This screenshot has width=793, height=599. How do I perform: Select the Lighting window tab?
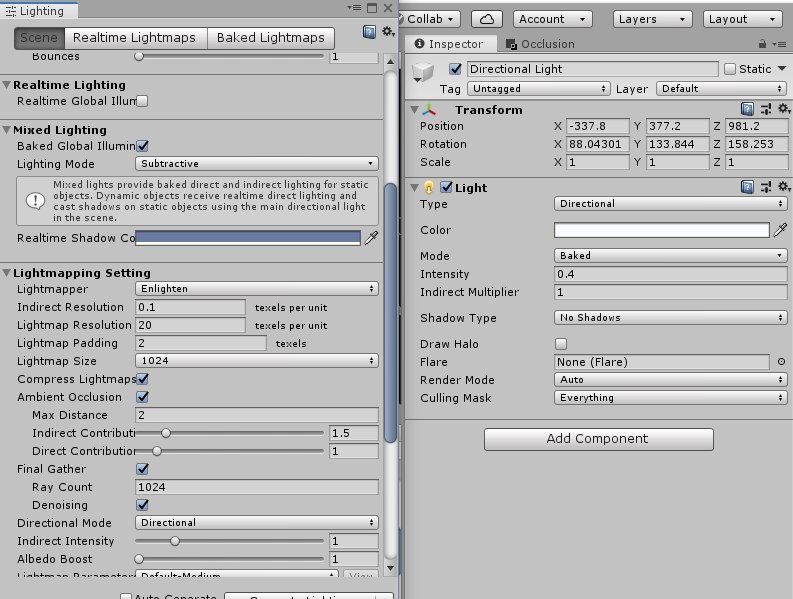(x=38, y=11)
